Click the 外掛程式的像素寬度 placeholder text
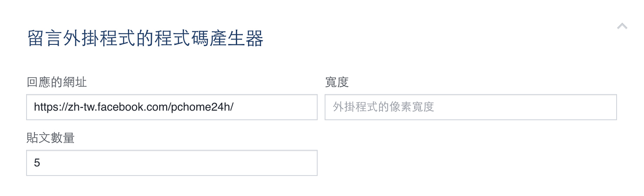The height and width of the screenshot is (196, 644). (383, 107)
